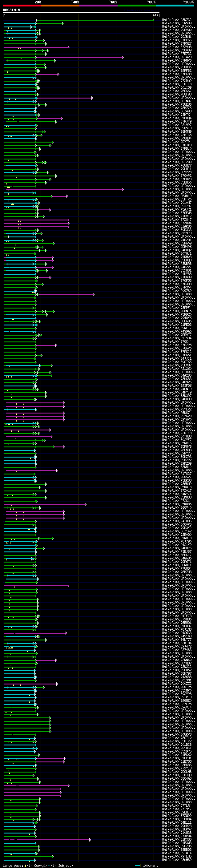Select hit label UniRef100_A7XYI3

(x=177, y=768)
